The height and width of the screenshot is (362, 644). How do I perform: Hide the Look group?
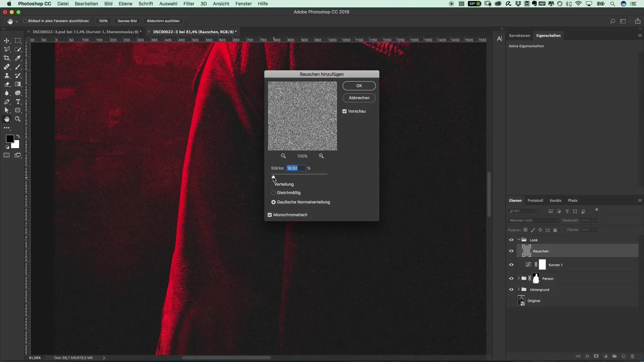click(x=511, y=240)
